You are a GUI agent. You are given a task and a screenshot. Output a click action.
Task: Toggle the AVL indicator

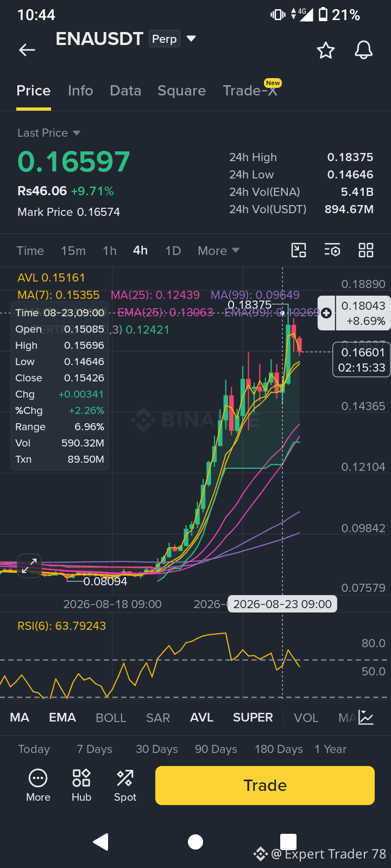[x=201, y=718]
